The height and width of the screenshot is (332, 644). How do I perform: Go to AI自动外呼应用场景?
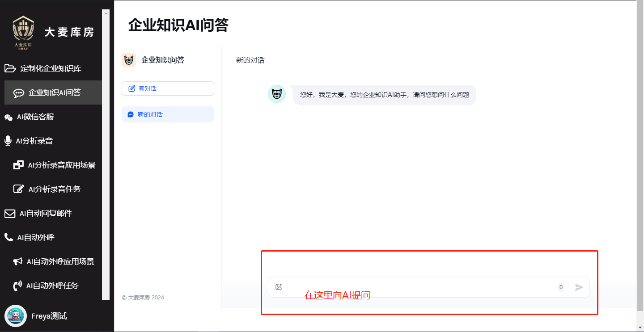53,261
